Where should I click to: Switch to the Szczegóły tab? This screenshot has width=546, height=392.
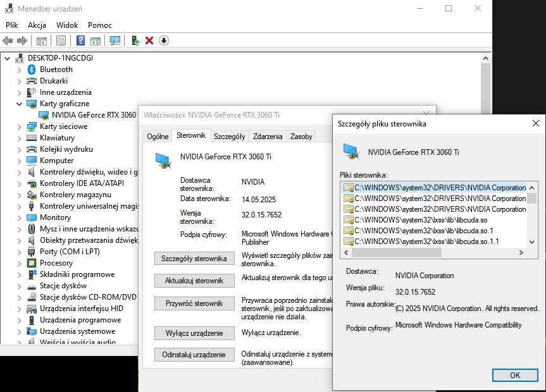click(230, 137)
